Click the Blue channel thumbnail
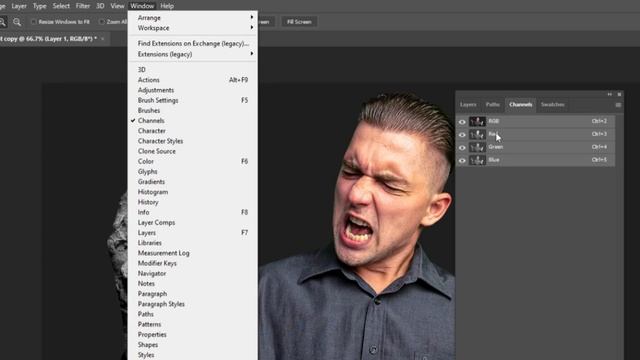Viewport: 640px width, 360px height. [477, 160]
